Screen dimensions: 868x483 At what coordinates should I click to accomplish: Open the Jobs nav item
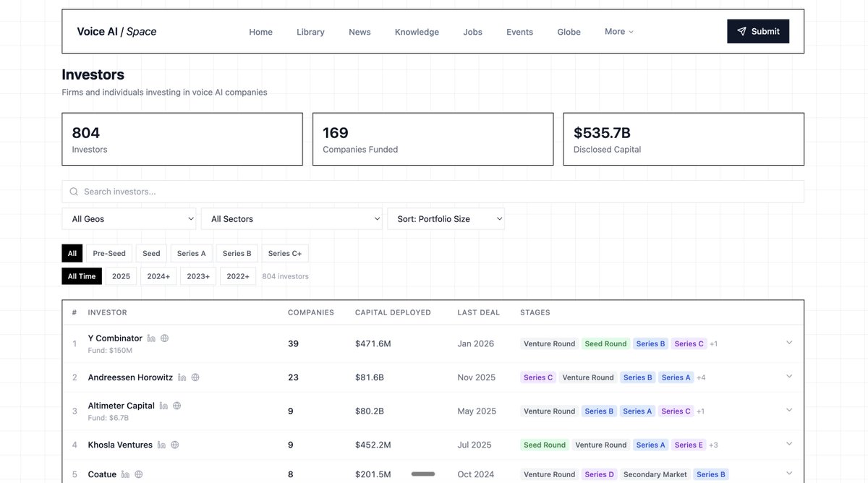point(472,32)
